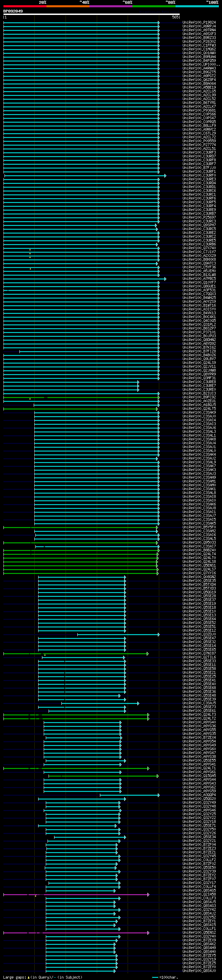
Task: Open hit UniRef100_C3SAJ5
Action: [x=199, y=703]
